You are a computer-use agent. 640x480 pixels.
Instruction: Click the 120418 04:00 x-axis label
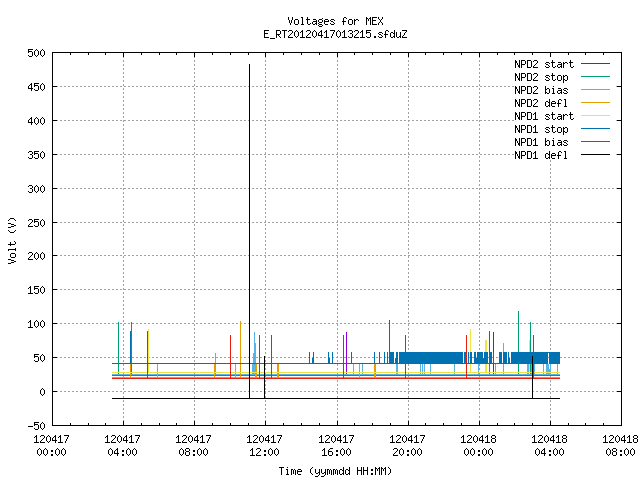click(x=549, y=446)
